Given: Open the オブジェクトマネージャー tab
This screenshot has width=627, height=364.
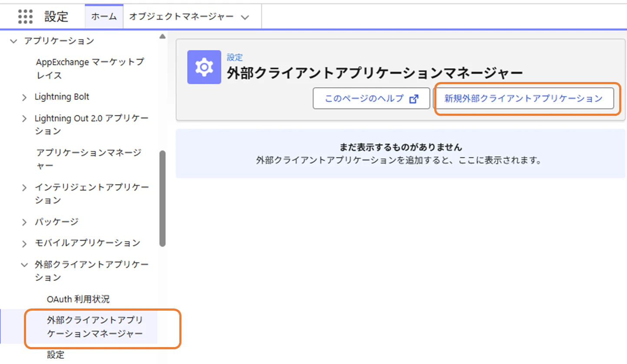Looking at the screenshot, I should [x=181, y=16].
